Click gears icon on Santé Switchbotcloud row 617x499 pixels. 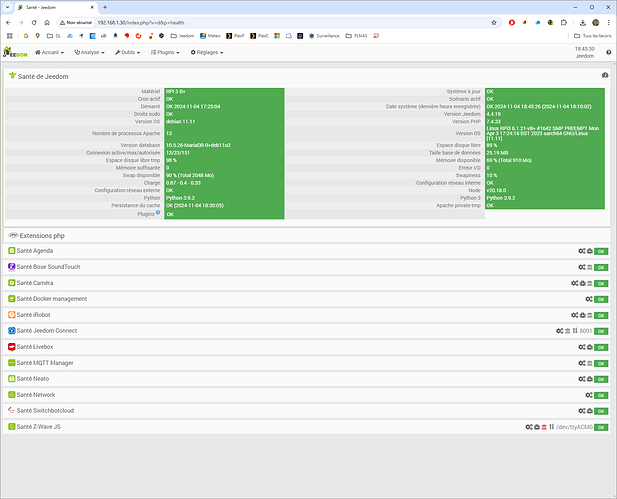(582, 411)
